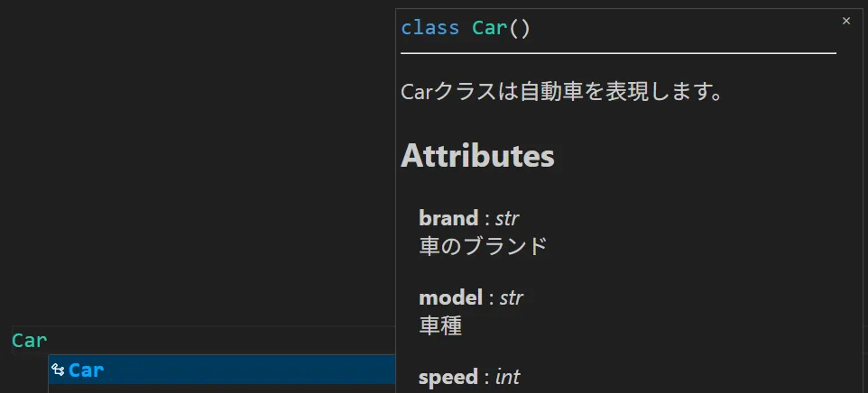Click the '車のブランド' description text

(483, 246)
